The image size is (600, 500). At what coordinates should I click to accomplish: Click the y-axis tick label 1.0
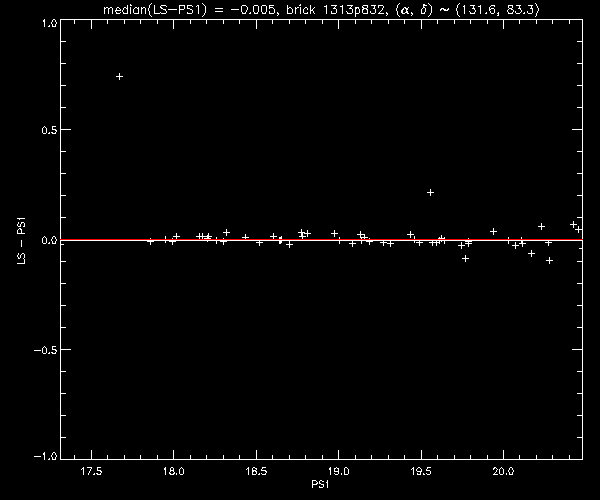(49, 23)
